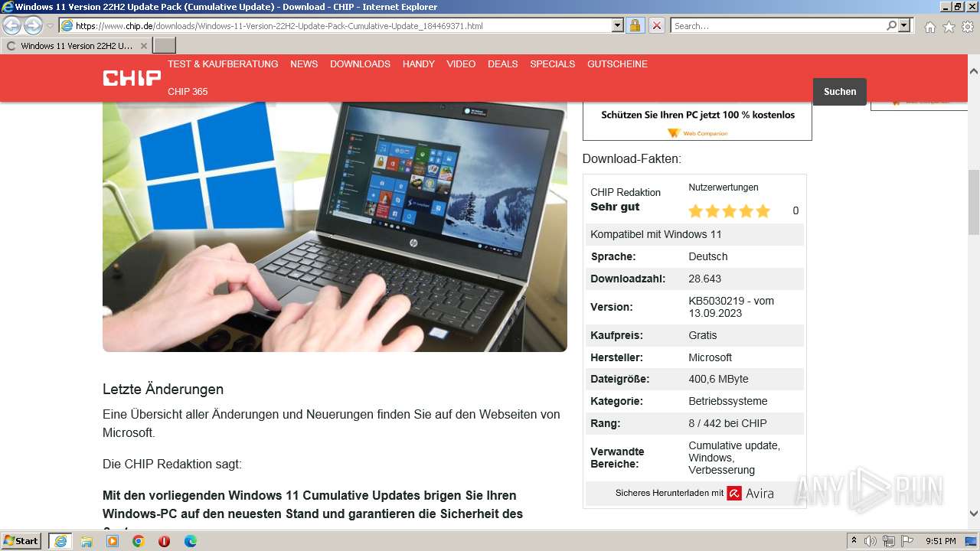Click the page scrollbar thumb

click(974, 201)
